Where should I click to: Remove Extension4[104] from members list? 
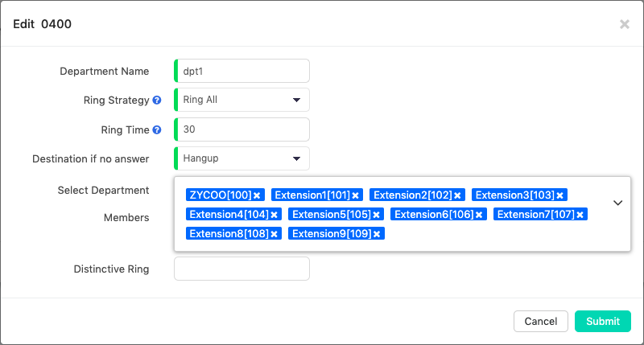[274, 215]
